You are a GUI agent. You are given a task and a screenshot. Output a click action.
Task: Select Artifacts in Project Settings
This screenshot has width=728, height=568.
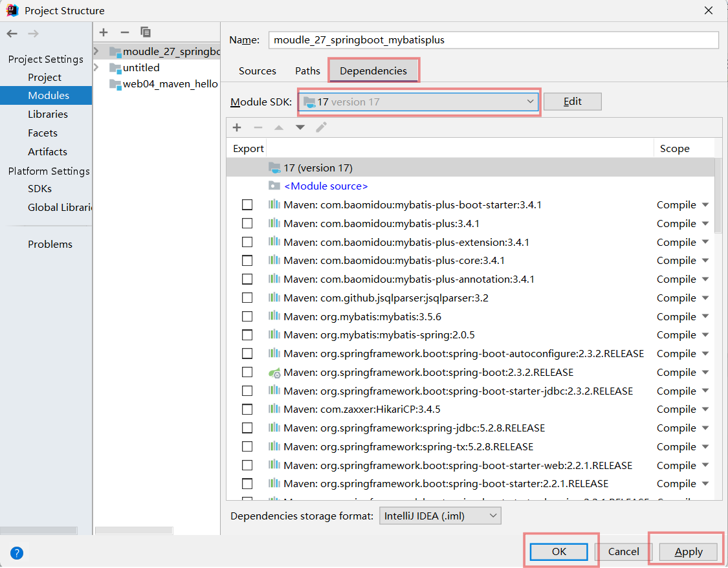tap(47, 152)
